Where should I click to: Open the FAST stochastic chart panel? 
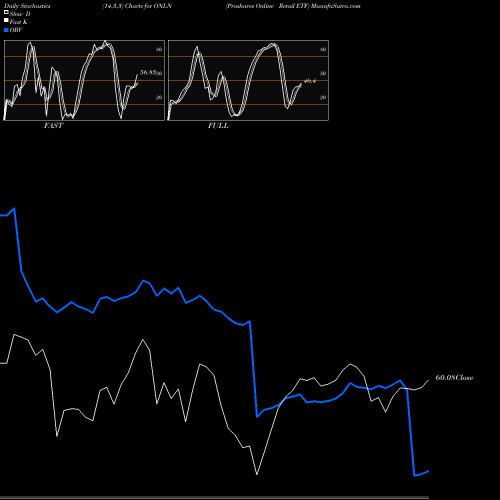click(84, 80)
